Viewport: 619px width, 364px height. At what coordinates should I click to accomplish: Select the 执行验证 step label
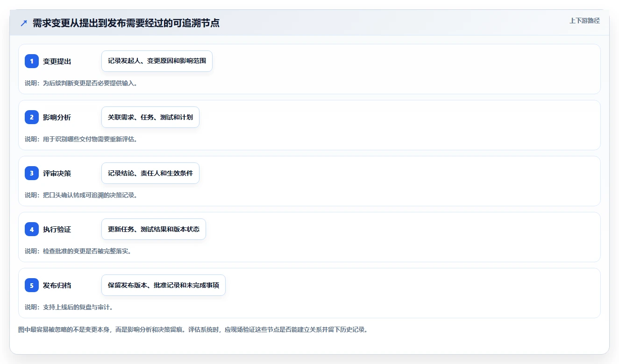tap(57, 229)
